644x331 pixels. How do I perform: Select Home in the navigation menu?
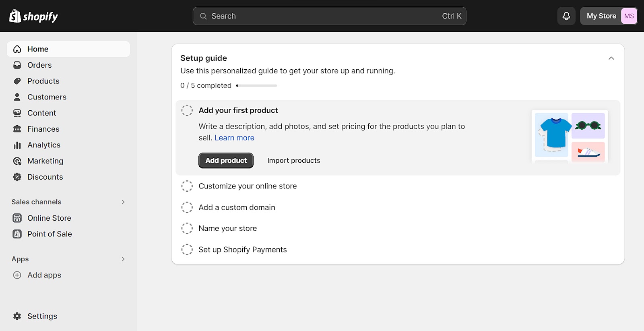[37, 49]
